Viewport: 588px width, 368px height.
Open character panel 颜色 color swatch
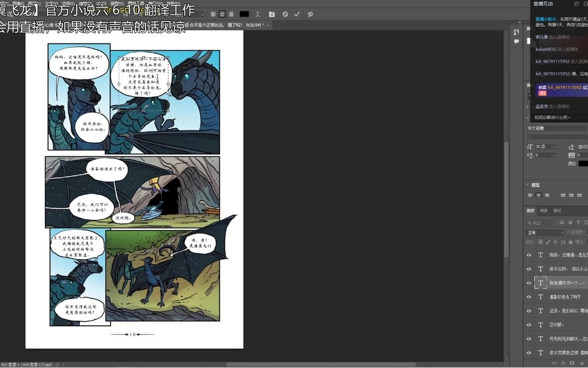pos(583,164)
